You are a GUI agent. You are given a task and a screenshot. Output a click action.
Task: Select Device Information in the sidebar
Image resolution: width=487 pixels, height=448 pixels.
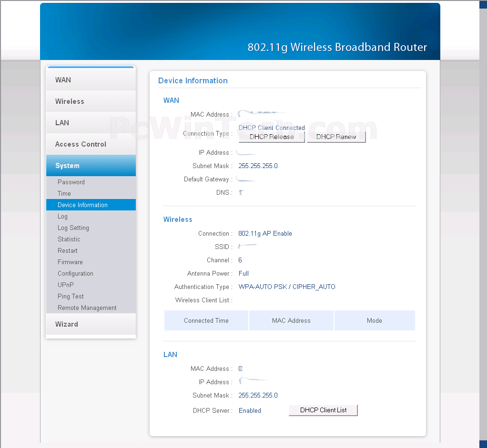91,205
